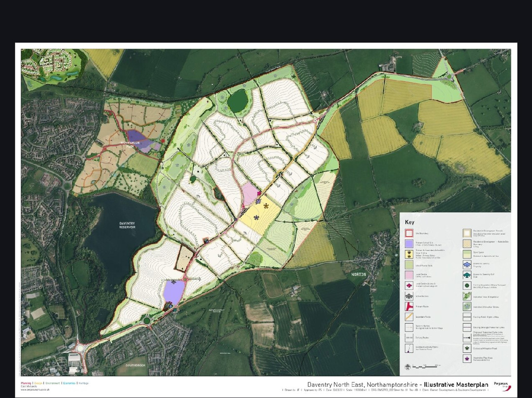Select the Indicative Trees & Vegetation key icon

(x=467, y=296)
